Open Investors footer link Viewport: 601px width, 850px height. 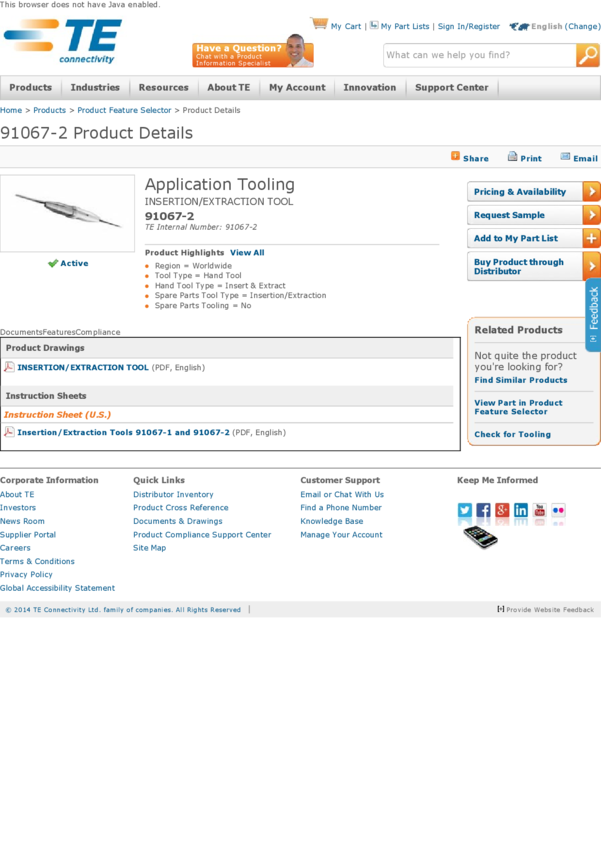coord(18,507)
